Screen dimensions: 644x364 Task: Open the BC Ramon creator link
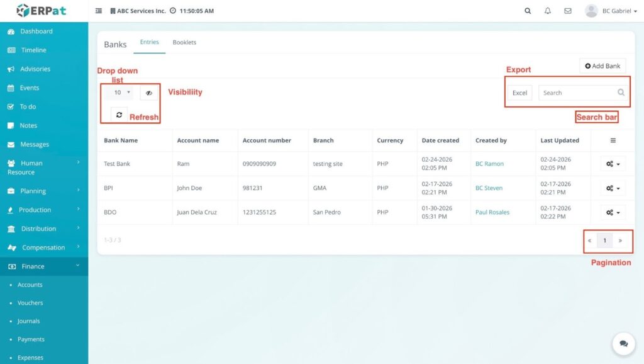489,164
